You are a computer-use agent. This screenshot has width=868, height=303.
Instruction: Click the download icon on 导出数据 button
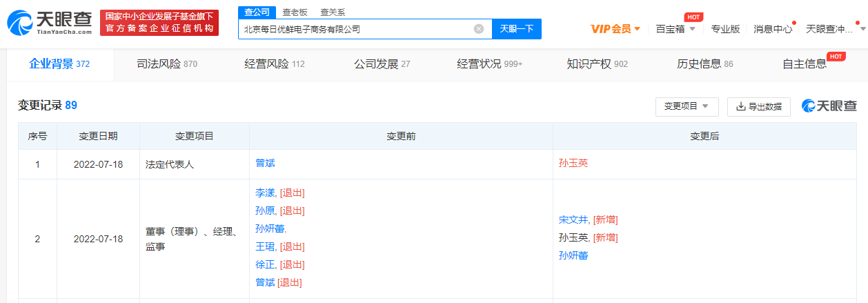coord(741,106)
